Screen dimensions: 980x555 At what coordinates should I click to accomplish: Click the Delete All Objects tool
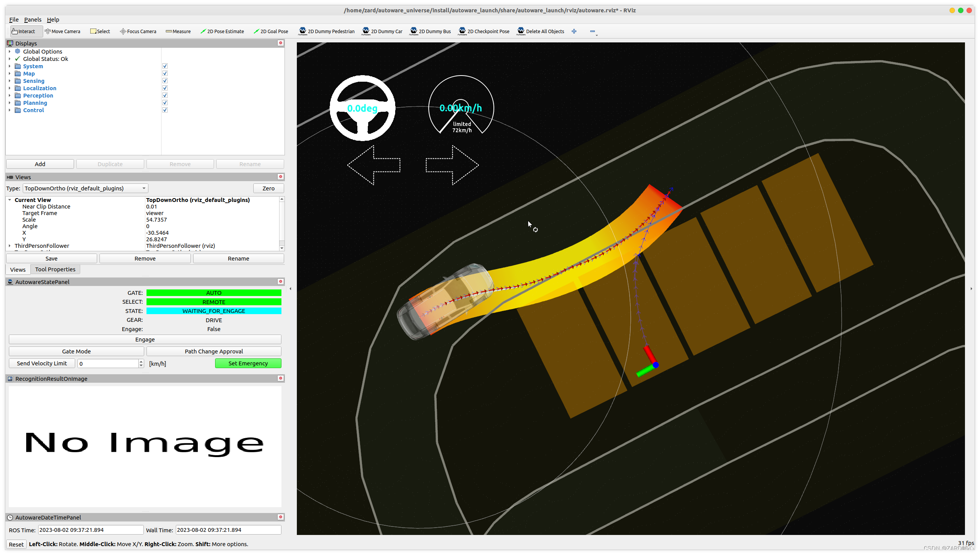tap(540, 31)
